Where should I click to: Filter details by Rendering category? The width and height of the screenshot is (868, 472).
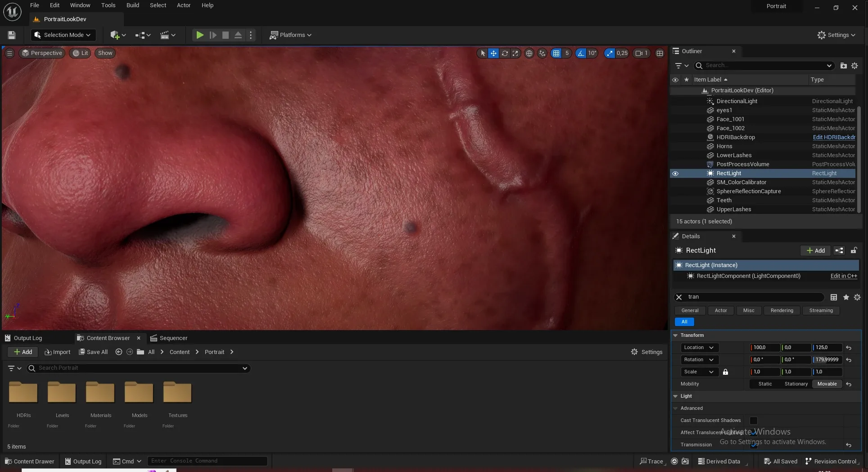[782, 310]
